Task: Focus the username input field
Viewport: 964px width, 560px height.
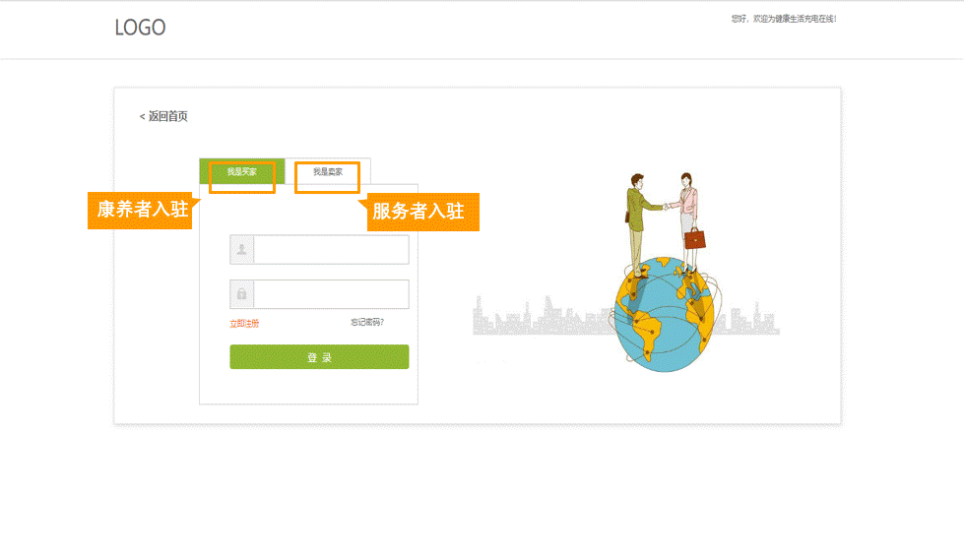Action: click(x=330, y=250)
